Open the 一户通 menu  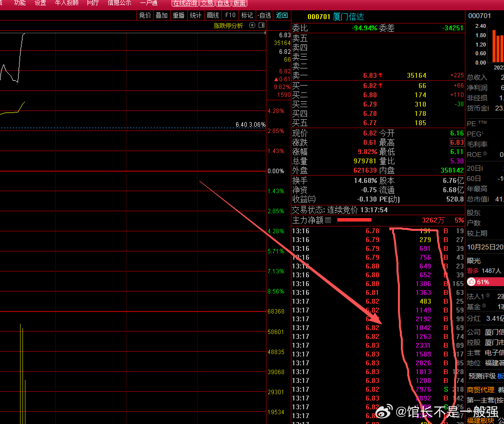[149, 3]
